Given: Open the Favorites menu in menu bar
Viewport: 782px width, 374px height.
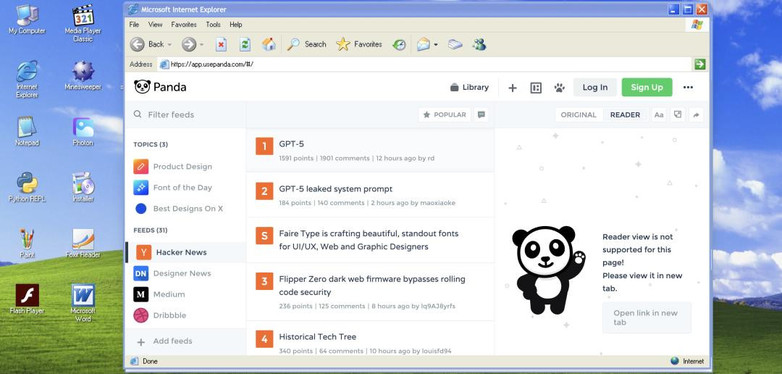Looking at the screenshot, I should (184, 24).
